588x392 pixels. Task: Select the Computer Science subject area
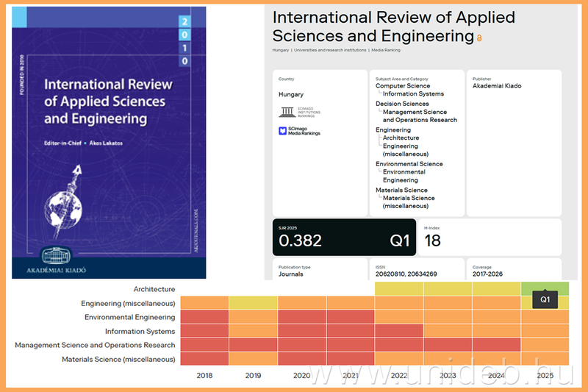[x=403, y=86]
